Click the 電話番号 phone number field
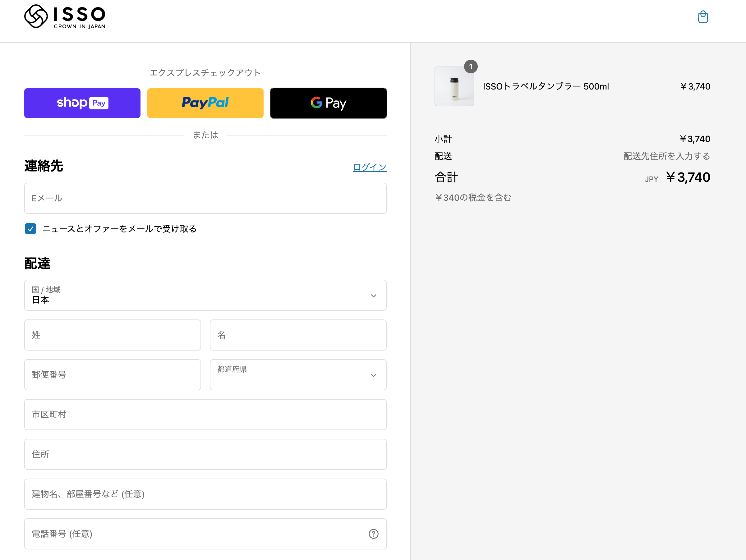The image size is (746, 560). point(196,534)
